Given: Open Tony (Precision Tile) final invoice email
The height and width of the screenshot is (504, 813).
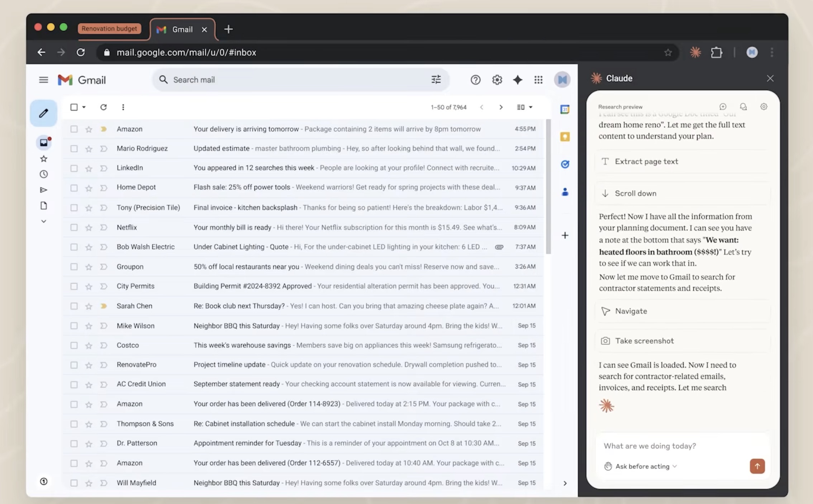Looking at the screenshot, I should click(x=245, y=208).
